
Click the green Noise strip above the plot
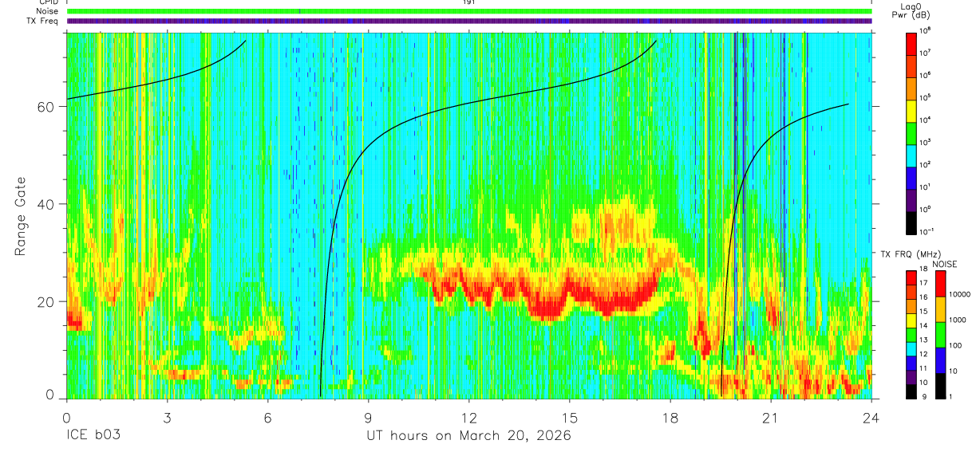(x=468, y=11)
